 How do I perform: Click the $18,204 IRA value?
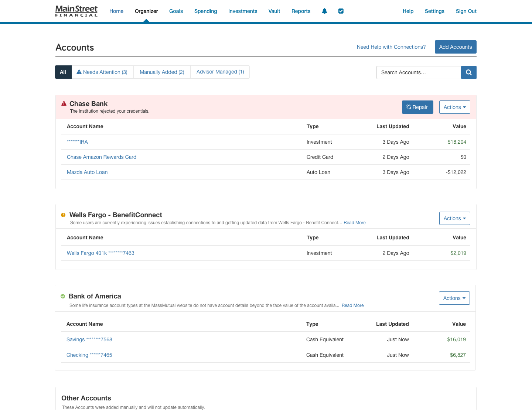(x=457, y=142)
